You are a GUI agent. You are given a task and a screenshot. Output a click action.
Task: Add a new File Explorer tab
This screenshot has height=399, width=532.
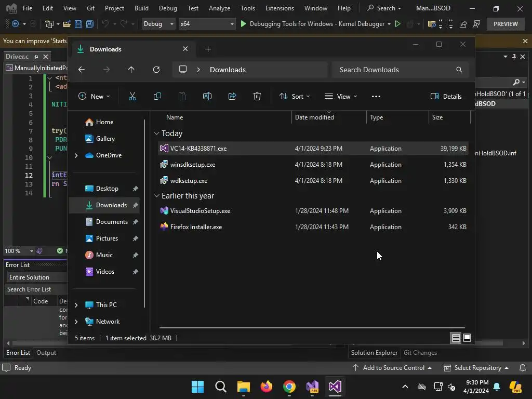(208, 49)
